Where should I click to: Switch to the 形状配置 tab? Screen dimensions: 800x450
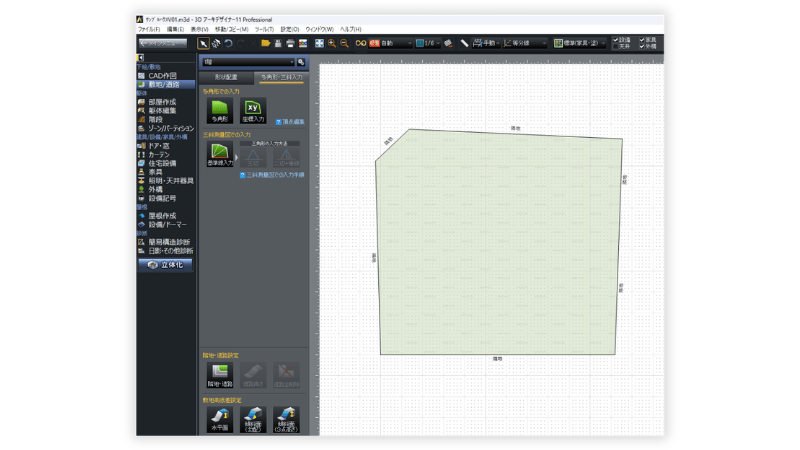click(226, 76)
